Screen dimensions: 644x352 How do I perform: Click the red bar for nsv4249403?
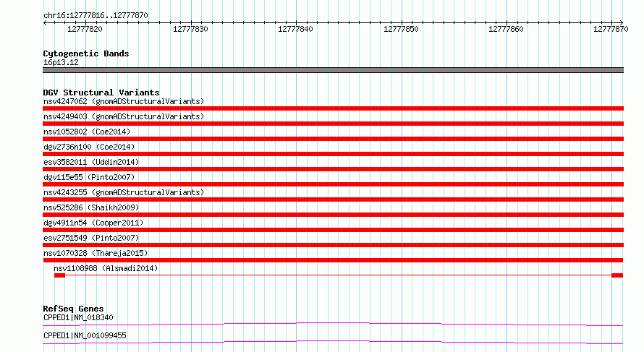(333, 124)
